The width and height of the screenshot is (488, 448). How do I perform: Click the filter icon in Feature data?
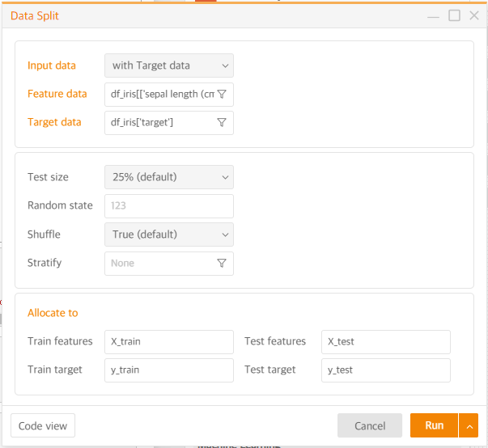pyautogui.click(x=222, y=94)
